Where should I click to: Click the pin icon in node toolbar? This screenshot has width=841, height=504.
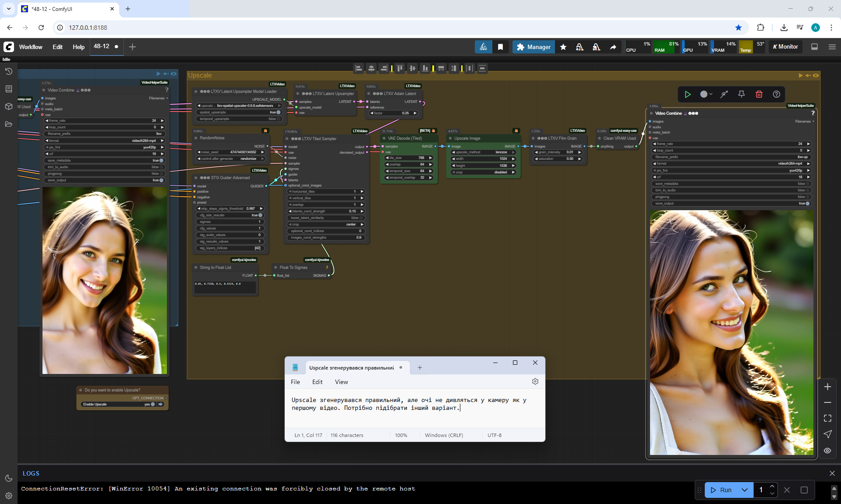[x=741, y=94]
